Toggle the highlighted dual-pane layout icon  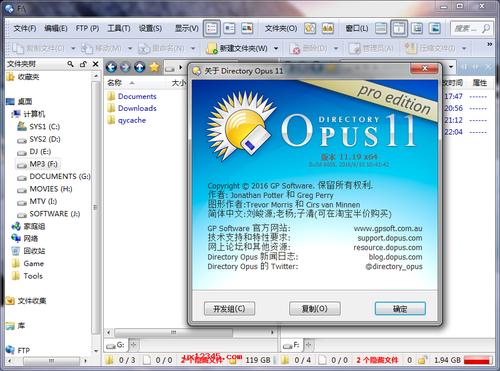(399, 28)
